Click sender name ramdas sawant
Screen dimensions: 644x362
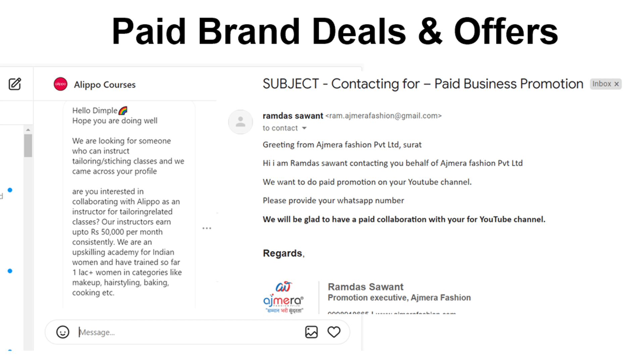pos(292,116)
